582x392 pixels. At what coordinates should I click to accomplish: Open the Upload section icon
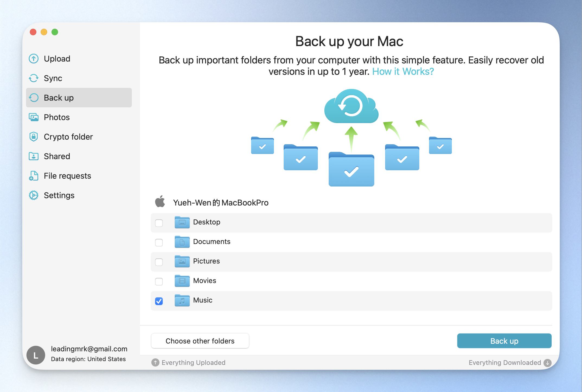tap(34, 59)
